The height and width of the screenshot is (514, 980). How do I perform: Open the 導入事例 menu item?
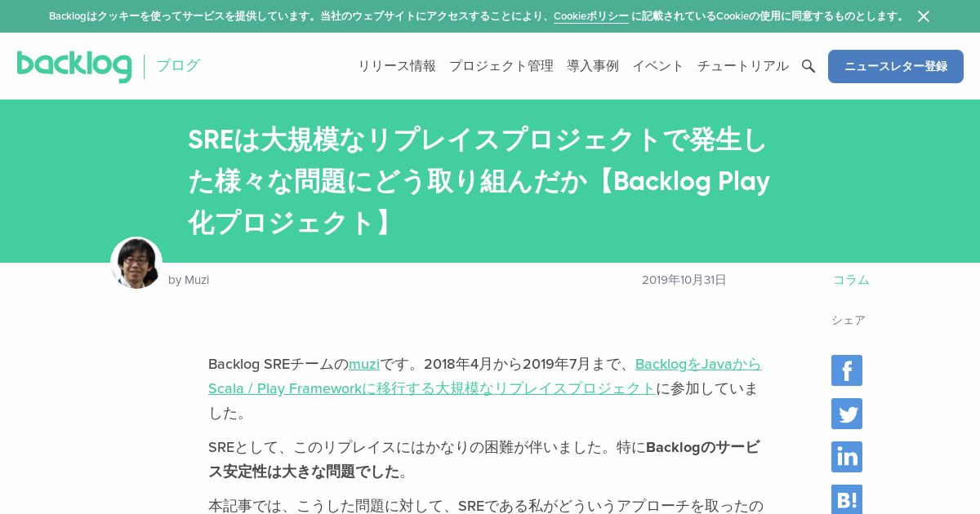click(x=593, y=66)
